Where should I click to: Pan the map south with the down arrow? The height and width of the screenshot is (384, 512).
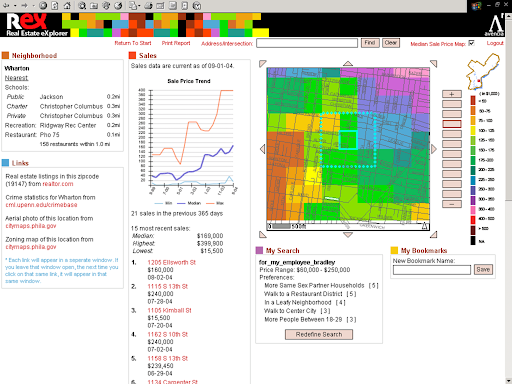pyautogui.click(x=348, y=235)
